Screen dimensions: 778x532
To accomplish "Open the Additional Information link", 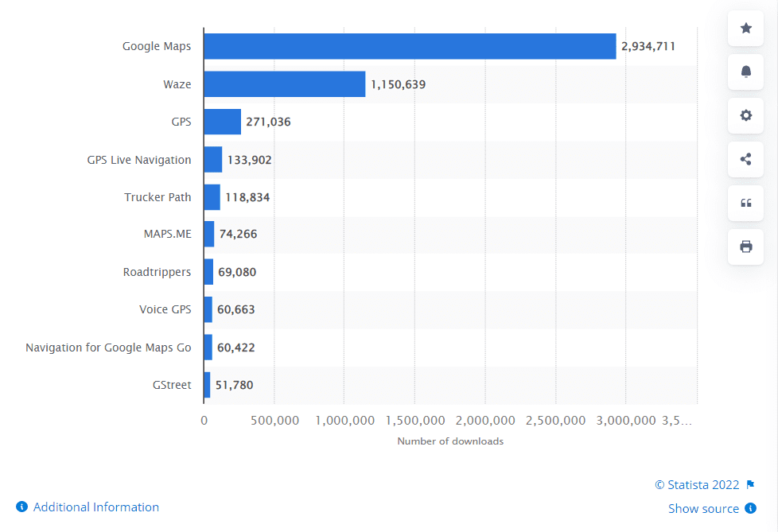I will pos(96,507).
